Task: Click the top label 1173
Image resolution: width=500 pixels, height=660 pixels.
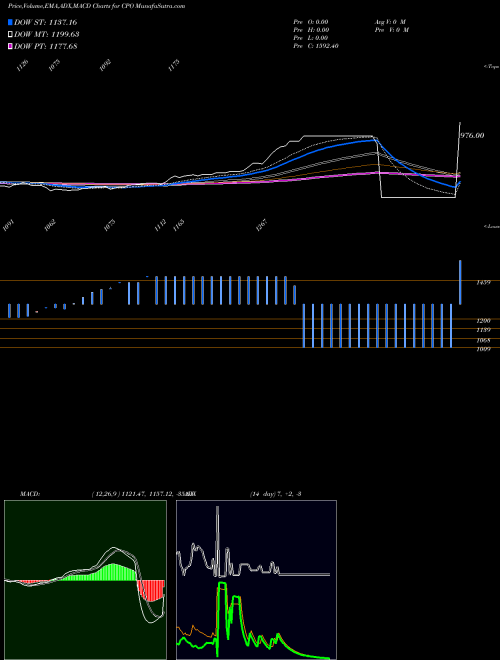Action: tap(174, 65)
